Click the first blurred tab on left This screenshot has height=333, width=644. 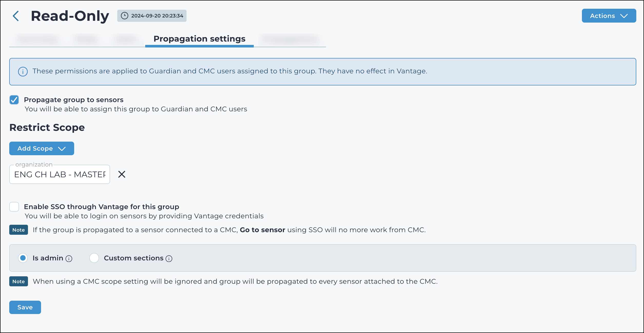(x=37, y=40)
